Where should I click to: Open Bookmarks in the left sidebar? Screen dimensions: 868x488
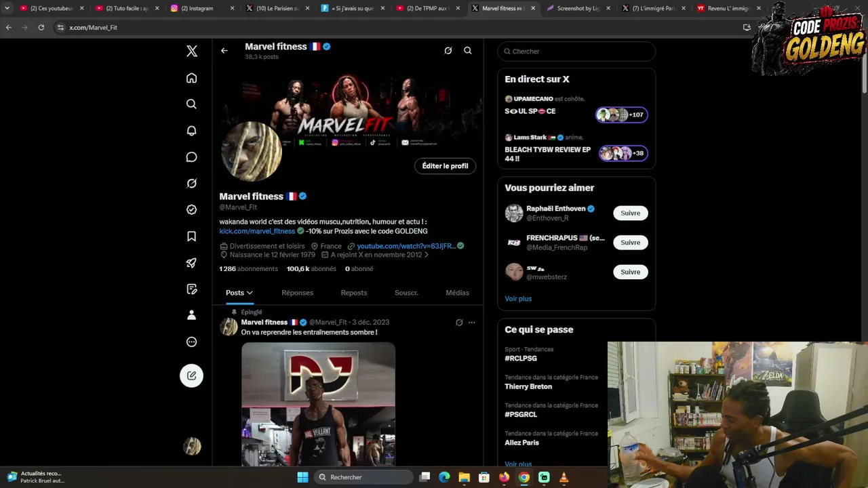pos(191,237)
